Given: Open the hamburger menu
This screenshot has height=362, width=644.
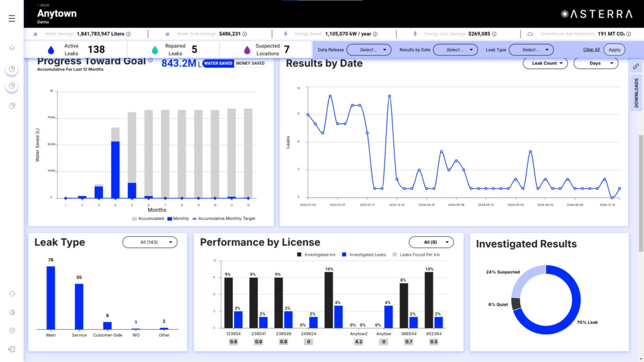Looking at the screenshot, I should tap(11, 18).
